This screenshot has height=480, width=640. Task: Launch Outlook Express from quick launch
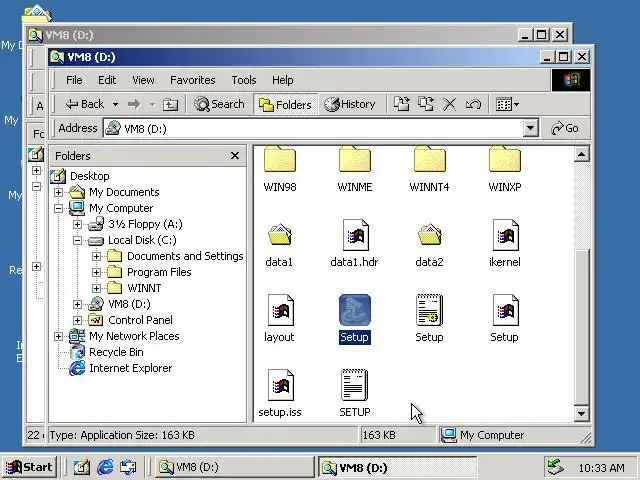click(128, 467)
